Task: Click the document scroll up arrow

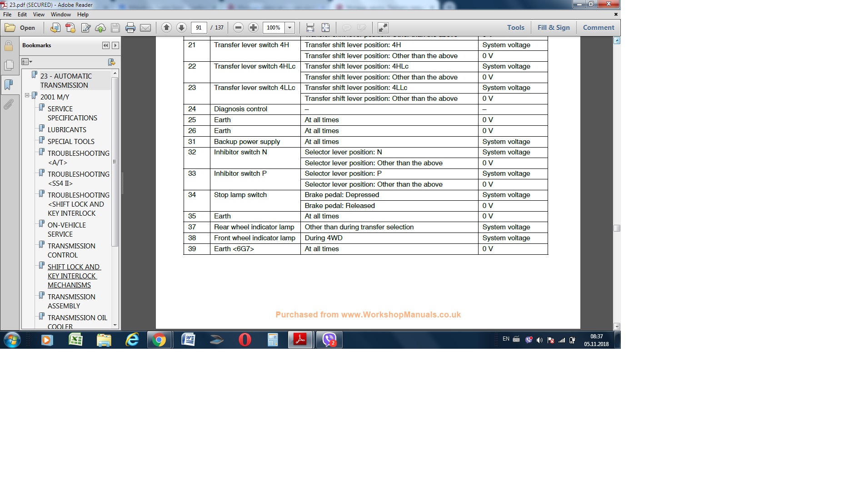Action: (617, 41)
